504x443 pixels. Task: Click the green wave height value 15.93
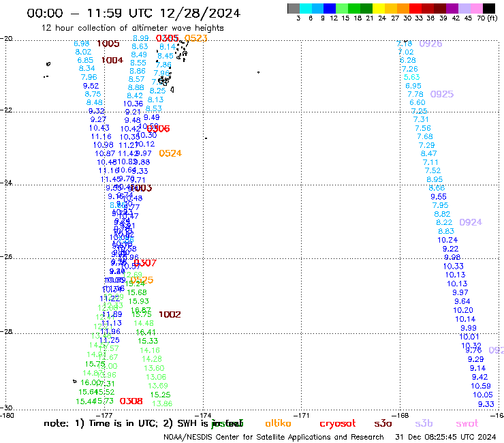click(139, 301)
